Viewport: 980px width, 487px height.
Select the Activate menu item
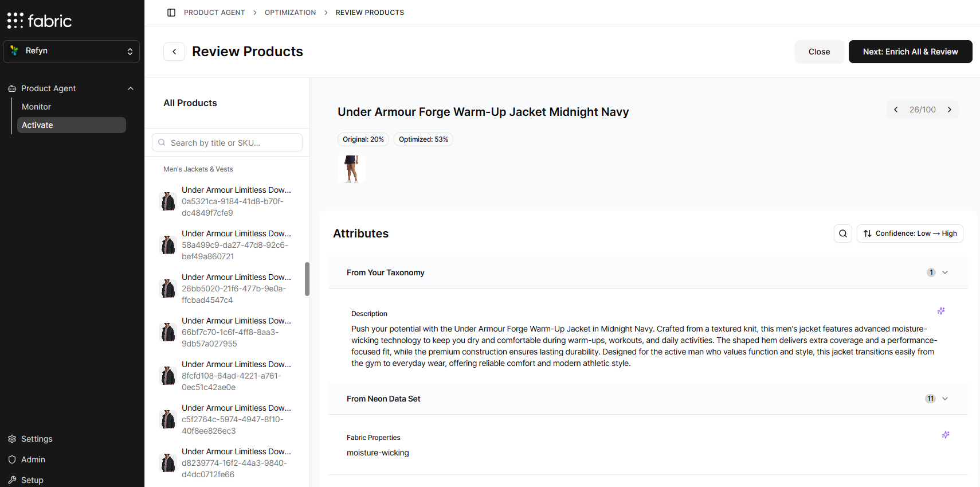coord(72,125)
